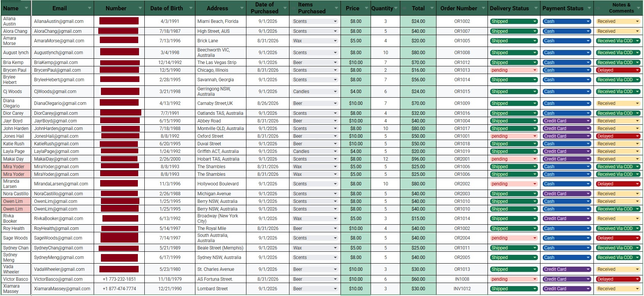Open the Notes & Comments filter icon
The image size is (644, 296).
pyautogui.click(x=639, y=8)
